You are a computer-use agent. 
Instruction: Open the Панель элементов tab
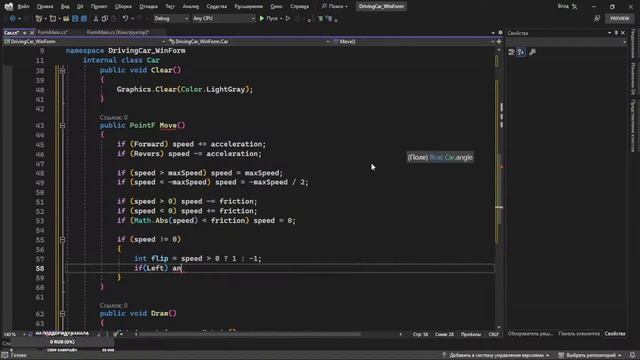579,334
